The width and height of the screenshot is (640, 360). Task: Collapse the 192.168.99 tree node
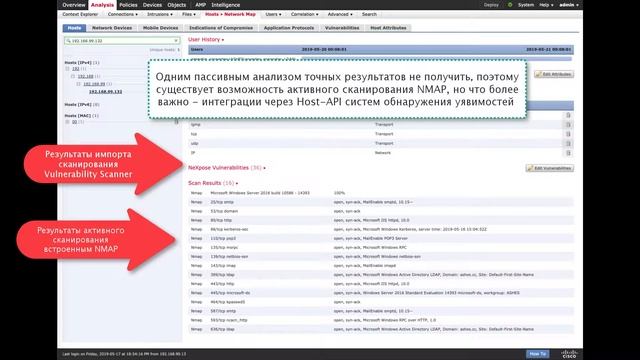pos(78,84)
